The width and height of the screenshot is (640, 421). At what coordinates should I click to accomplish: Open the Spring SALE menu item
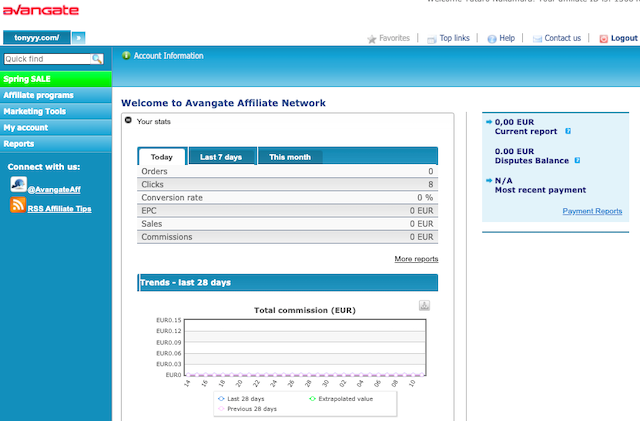pos(56,79)
